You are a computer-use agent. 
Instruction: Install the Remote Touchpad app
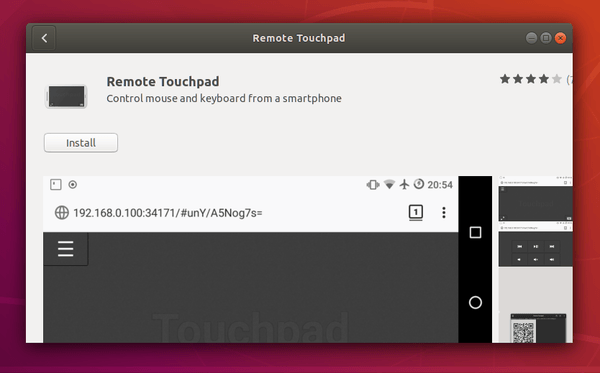[81, 143]
